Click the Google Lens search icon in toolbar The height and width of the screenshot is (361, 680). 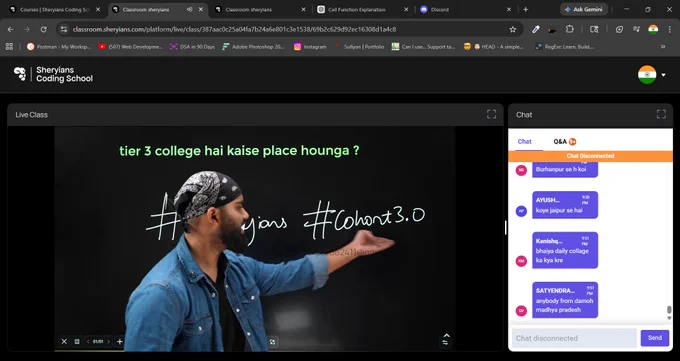coord(594,30)
